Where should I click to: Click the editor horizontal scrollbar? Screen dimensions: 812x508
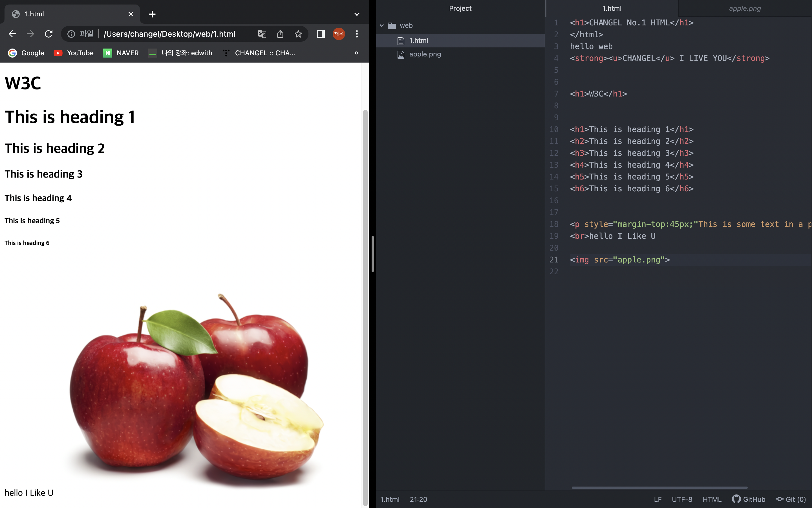tap(659, 487)
